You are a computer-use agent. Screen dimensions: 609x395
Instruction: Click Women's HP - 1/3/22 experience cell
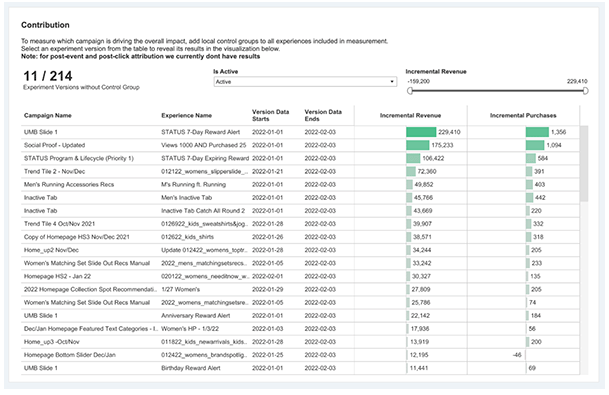pyautogui.click(x=190, y=329)
